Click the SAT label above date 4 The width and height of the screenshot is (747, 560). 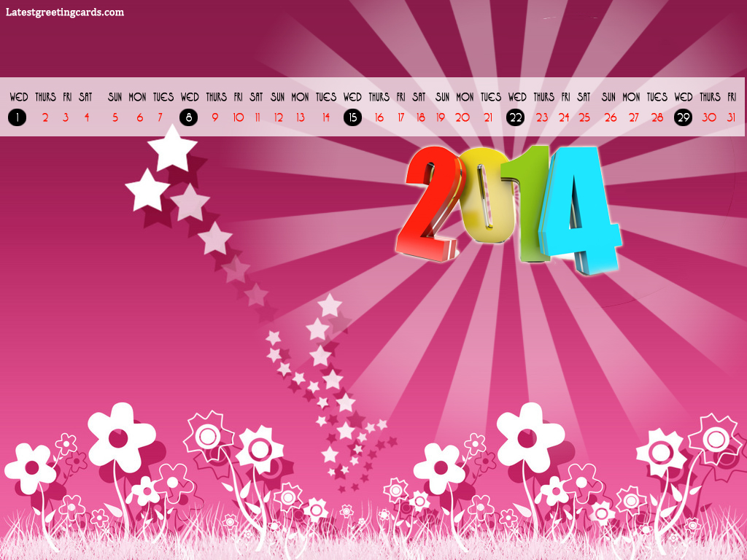pos(85,97)
